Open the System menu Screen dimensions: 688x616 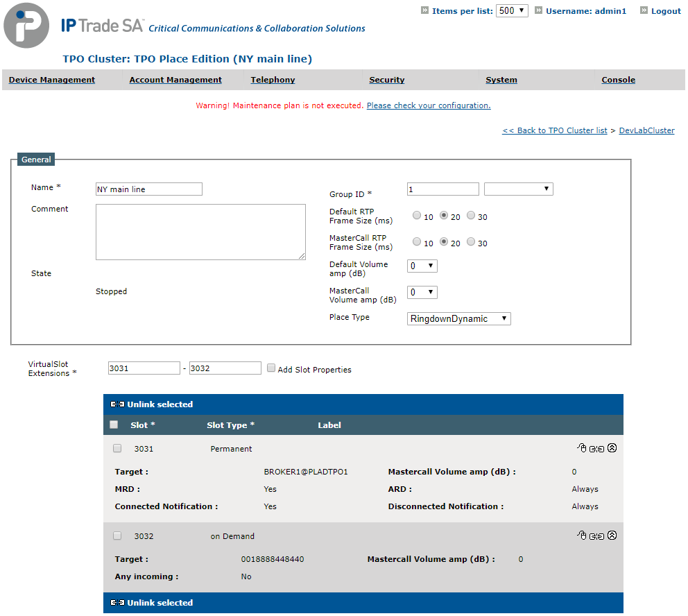pos(501,80)
